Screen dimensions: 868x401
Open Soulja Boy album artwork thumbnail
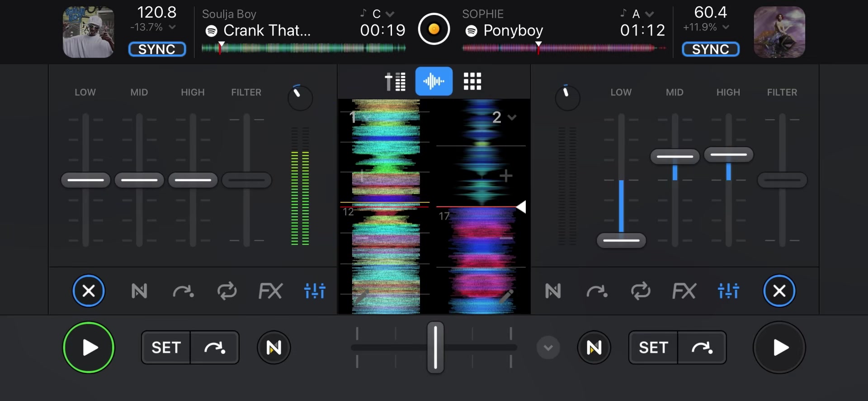click(89, 32)
